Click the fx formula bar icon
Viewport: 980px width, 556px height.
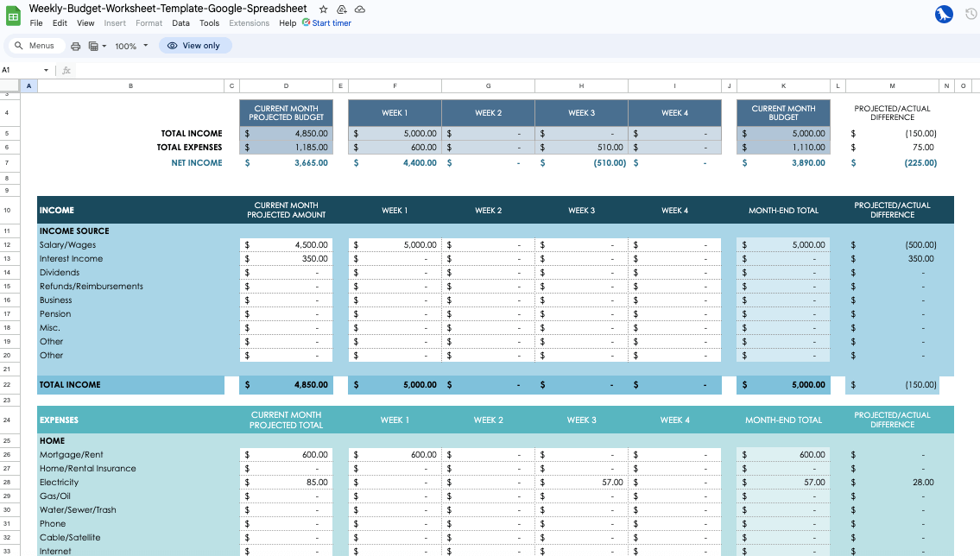66,70
